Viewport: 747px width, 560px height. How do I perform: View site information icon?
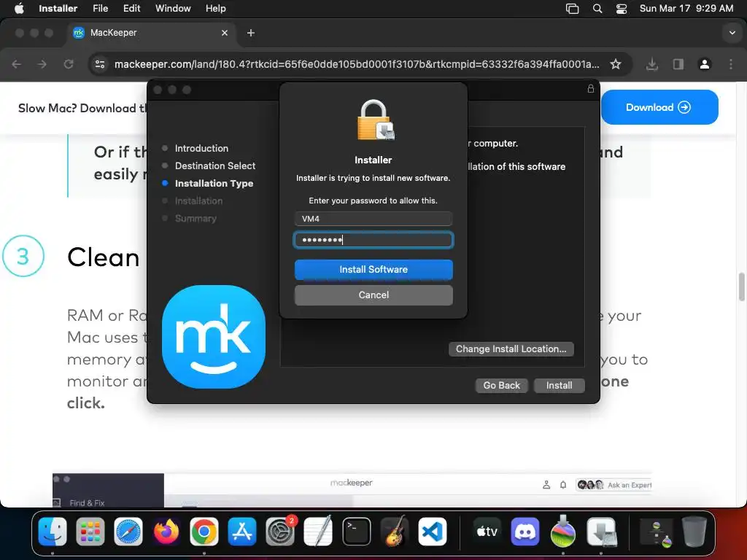[x=100, y=64]
